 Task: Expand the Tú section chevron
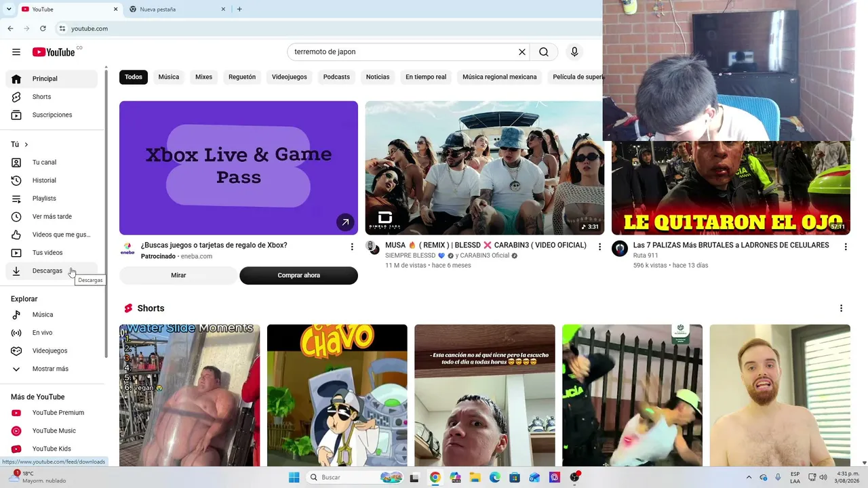pyautogui.click(x=26, y=144)
